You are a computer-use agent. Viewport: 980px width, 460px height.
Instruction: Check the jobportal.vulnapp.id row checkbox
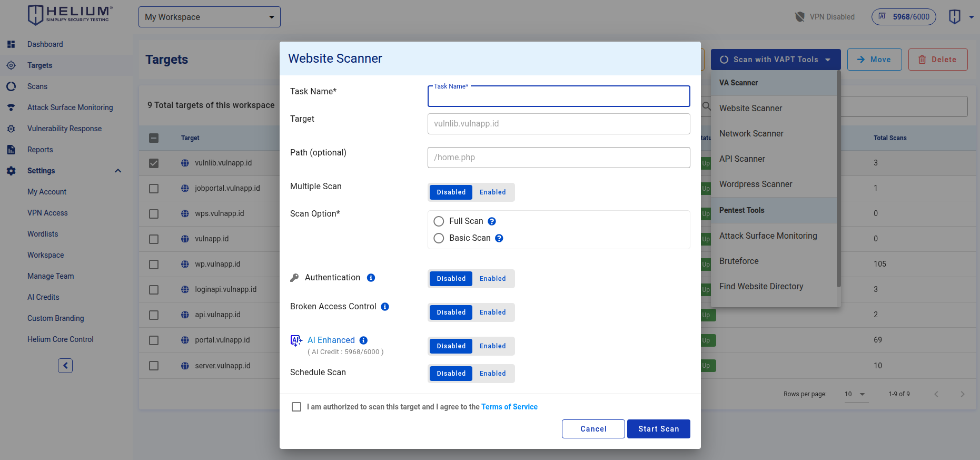point(154,189)
